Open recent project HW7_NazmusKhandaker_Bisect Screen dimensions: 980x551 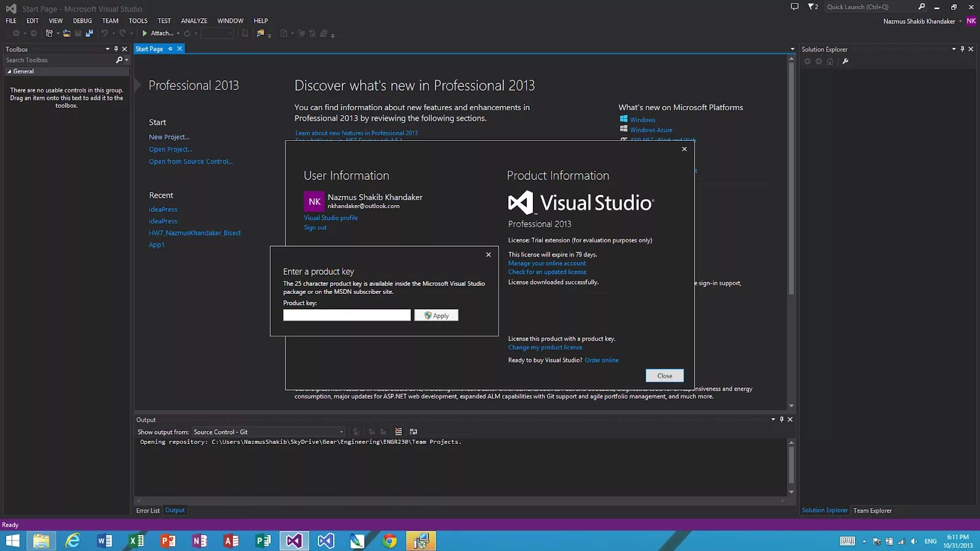point(195,233)
